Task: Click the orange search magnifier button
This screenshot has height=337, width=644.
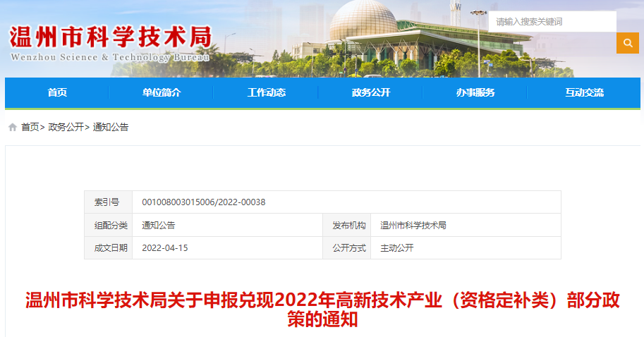Action: (627, 43)
